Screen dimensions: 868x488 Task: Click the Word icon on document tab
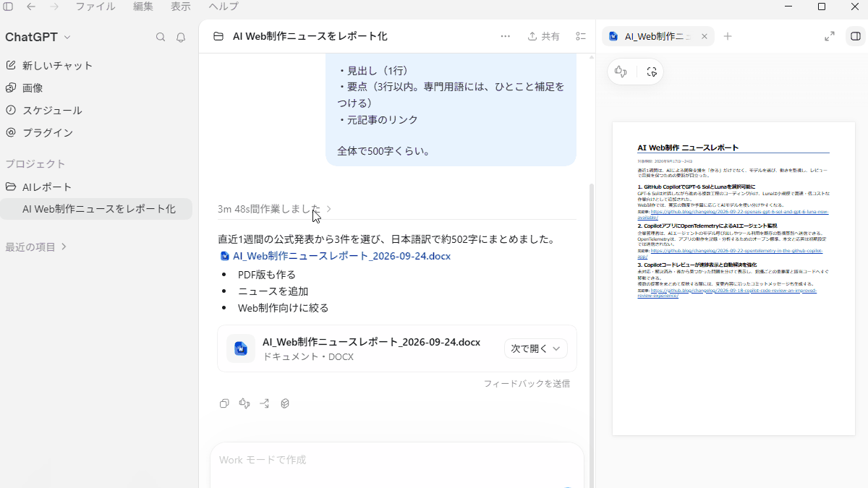(613, 36)
